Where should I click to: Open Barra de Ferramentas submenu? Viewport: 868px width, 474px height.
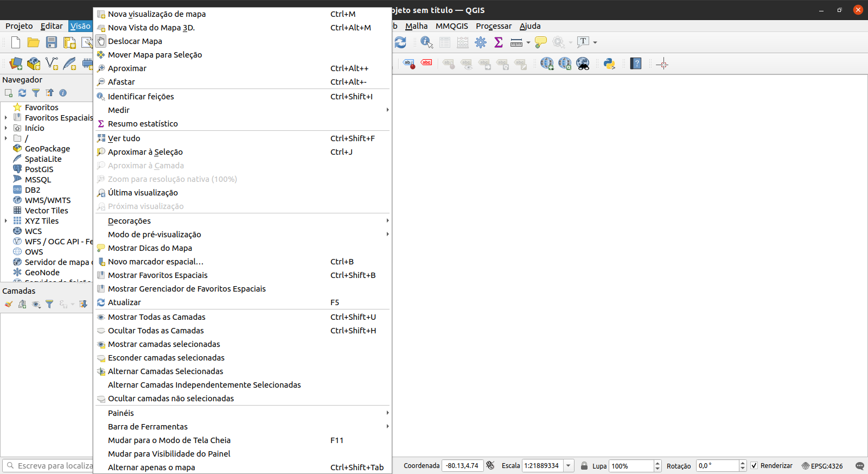pyautogui.click(x=242, y=427)
